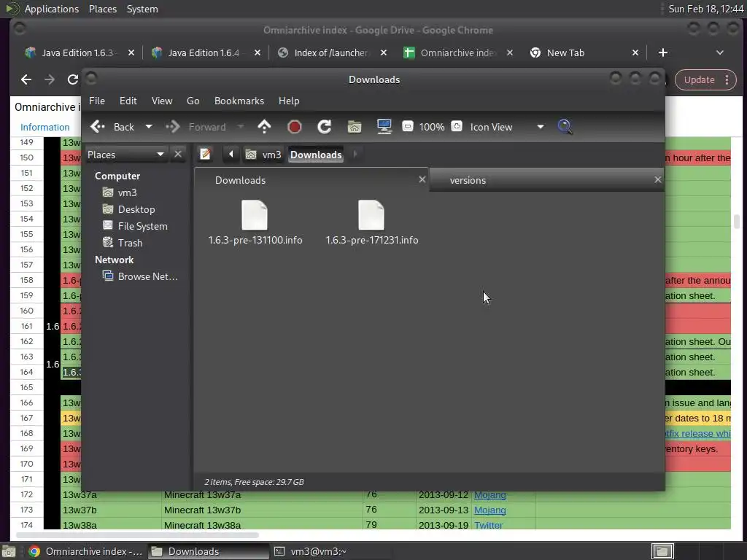Open the Back history dropdown arrow
The width and height of the screenshot is (747, 560).
pos(149,127)
